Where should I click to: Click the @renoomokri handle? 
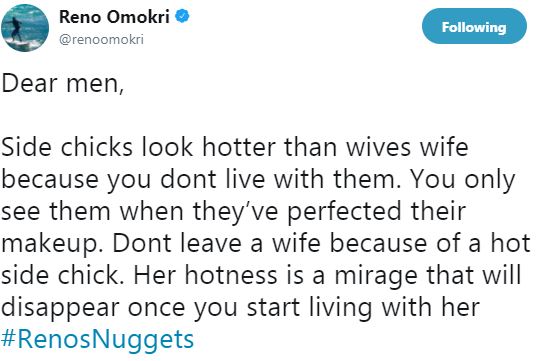[x=101, y=39]
